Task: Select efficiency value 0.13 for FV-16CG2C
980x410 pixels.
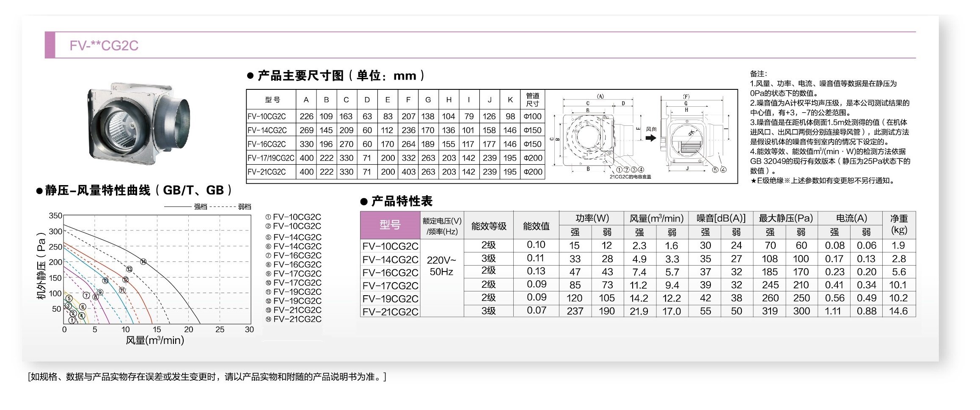Action: pos(536,271)
